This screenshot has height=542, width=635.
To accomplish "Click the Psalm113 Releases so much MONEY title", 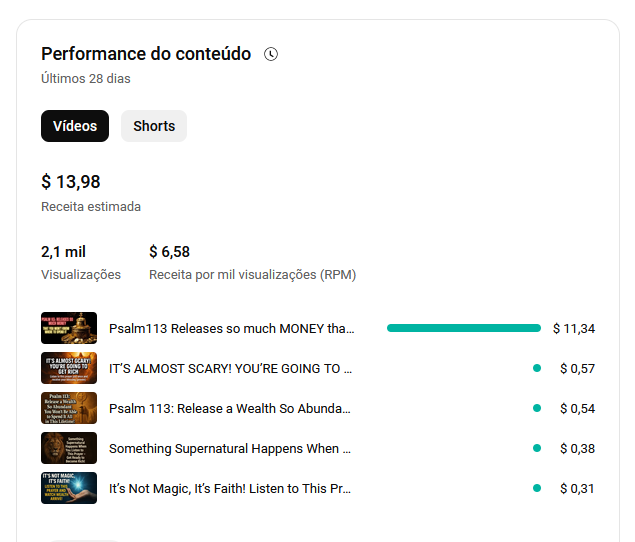I will coord(232,329).
